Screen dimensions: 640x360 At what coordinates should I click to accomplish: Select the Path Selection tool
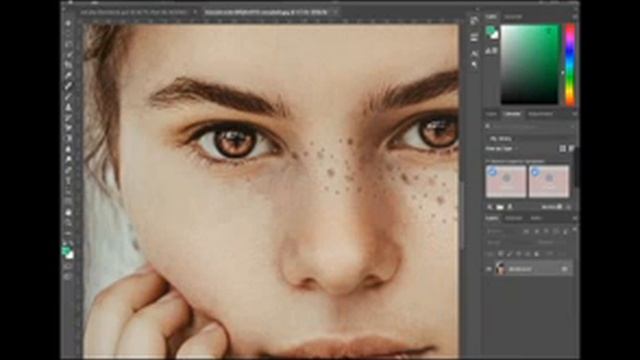coord(68,192)
